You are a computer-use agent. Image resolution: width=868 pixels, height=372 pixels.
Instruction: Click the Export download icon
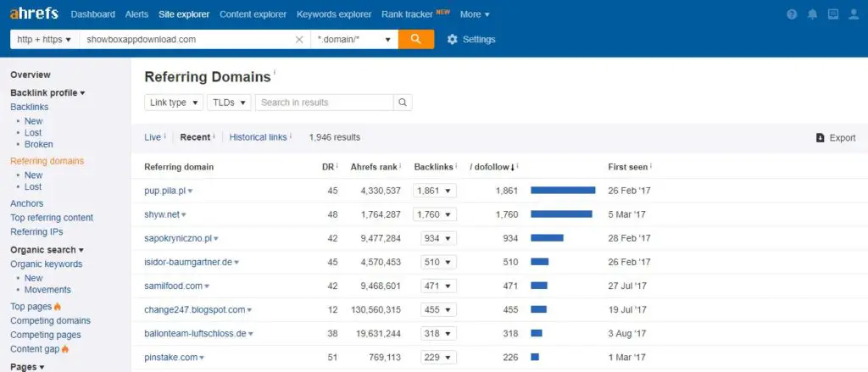point(821,138)
